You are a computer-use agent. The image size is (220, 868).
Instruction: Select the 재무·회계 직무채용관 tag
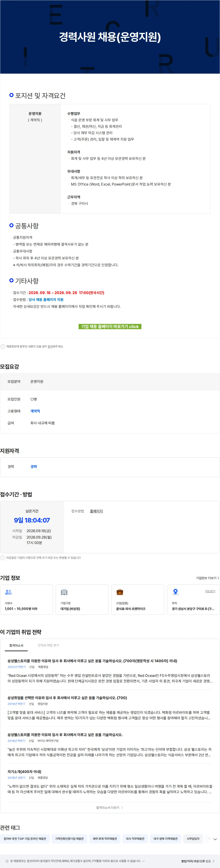(x=105, y=839)
